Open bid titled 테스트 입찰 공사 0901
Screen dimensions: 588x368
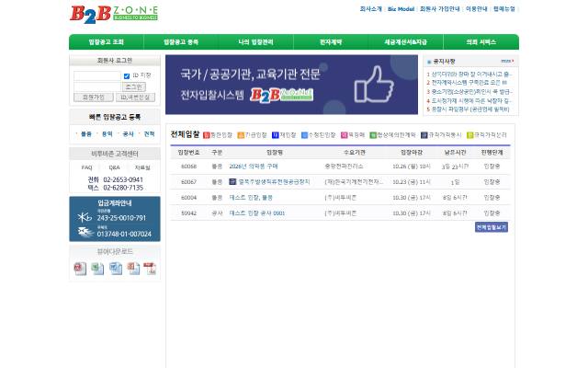tap(257, 213)
